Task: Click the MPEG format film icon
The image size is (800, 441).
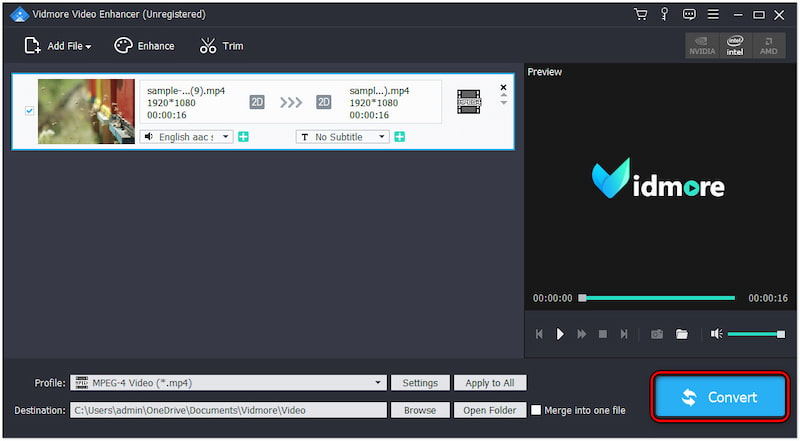Action: 468,100
